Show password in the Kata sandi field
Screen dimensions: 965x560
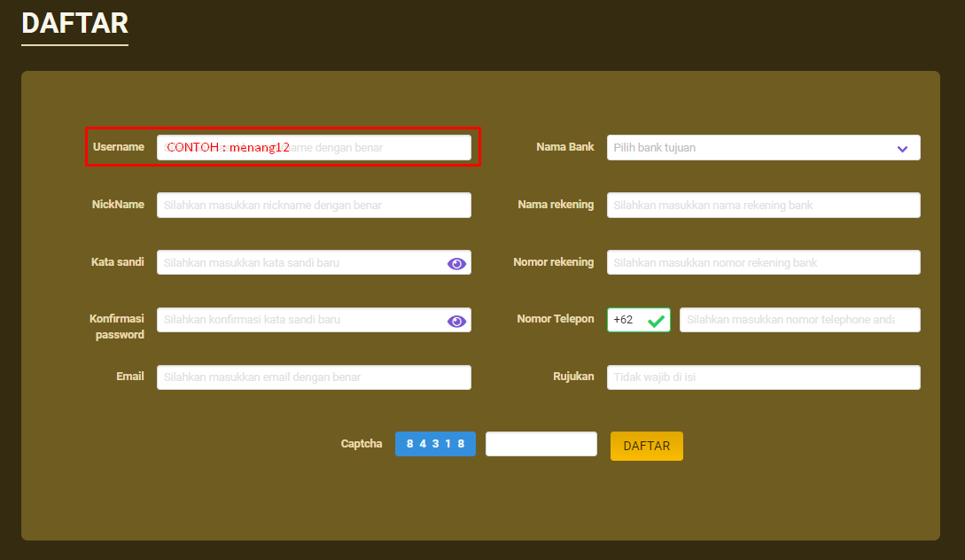456,263
